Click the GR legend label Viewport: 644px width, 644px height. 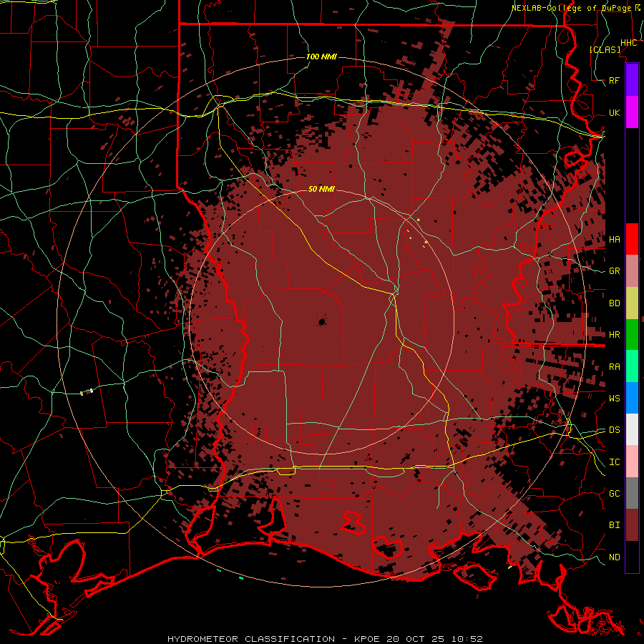(615, 271)
